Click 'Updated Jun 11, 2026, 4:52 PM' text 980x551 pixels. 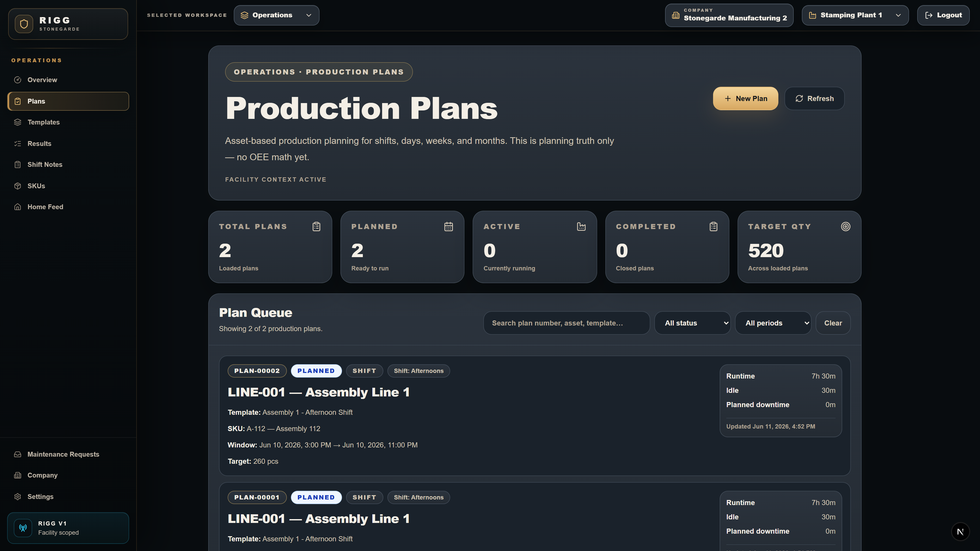(x=770, y=426)
